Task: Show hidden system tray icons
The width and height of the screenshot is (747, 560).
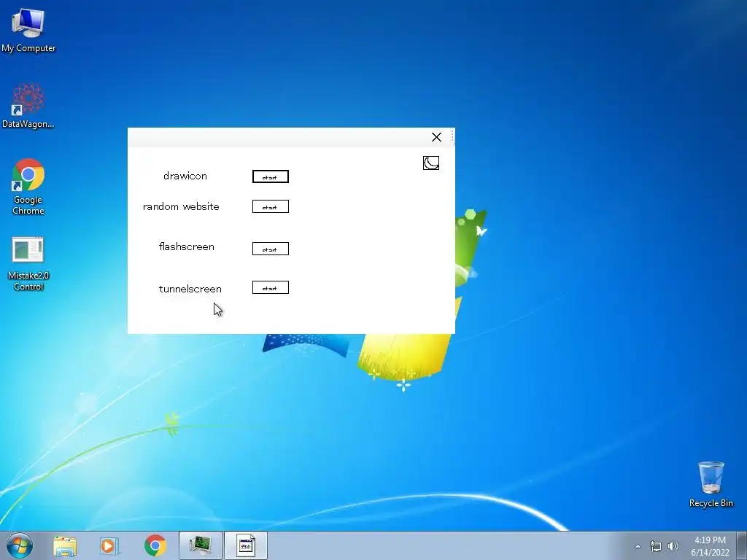Action: [x=638, y=546]
